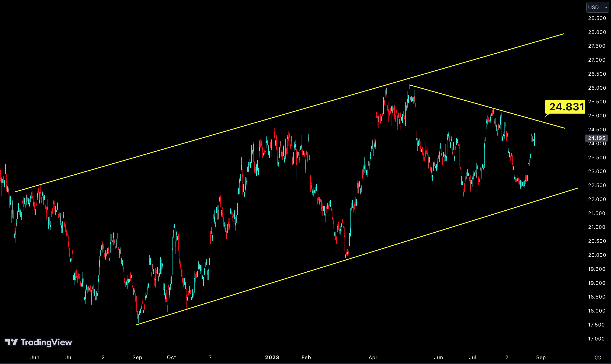Click the 28.500 price scale label
The image size is (611, 364).
597,18
